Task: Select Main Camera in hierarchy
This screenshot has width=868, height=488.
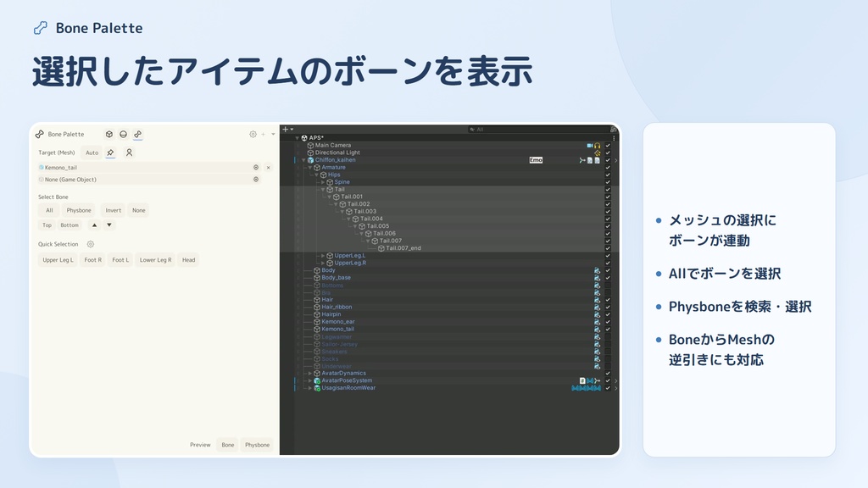Action: point(333,145)
